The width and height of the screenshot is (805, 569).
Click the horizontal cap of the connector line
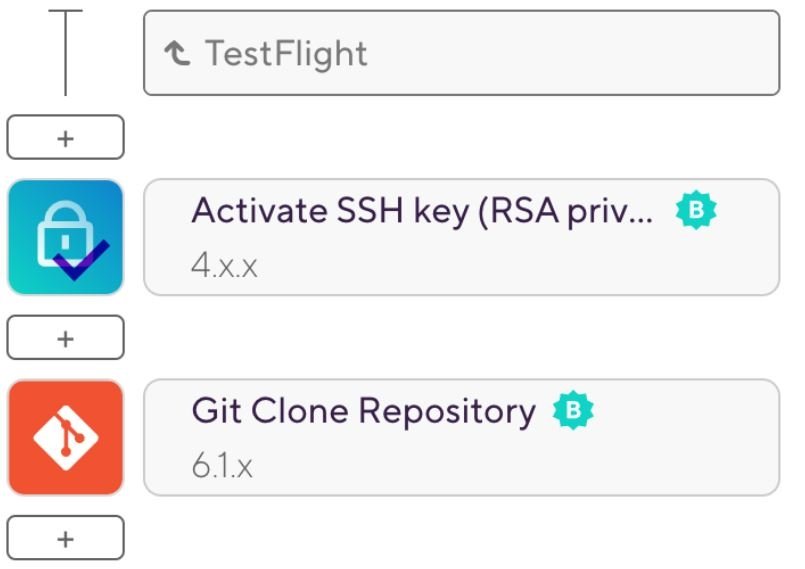point(65,12)
